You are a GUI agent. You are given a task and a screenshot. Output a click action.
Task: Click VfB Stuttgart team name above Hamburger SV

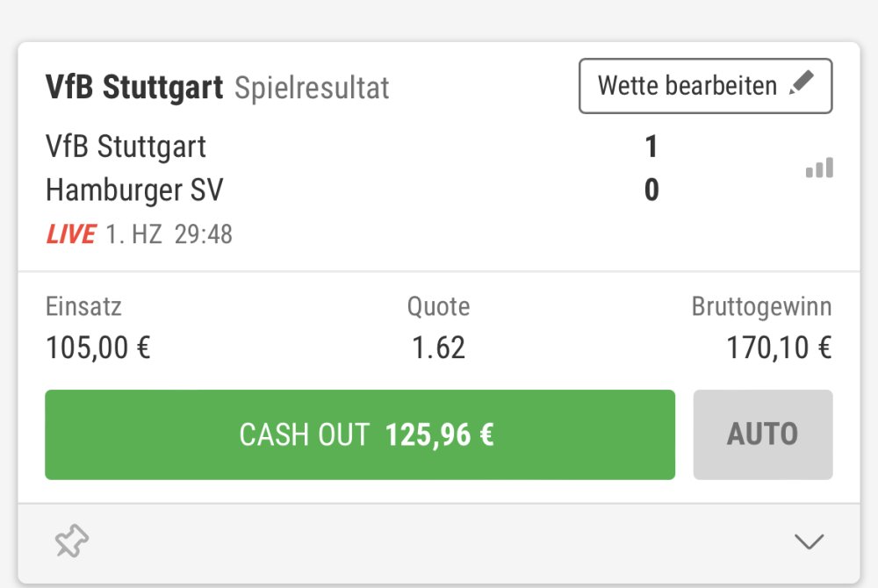pos(126,147)
